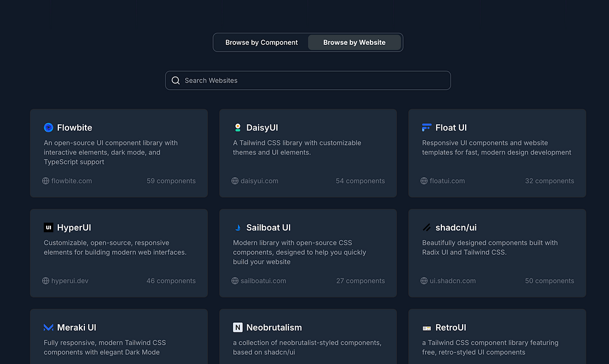609x364 pixels.
Task: Click the Flowbite description about TypeScript support
Action: click(111, 152)
